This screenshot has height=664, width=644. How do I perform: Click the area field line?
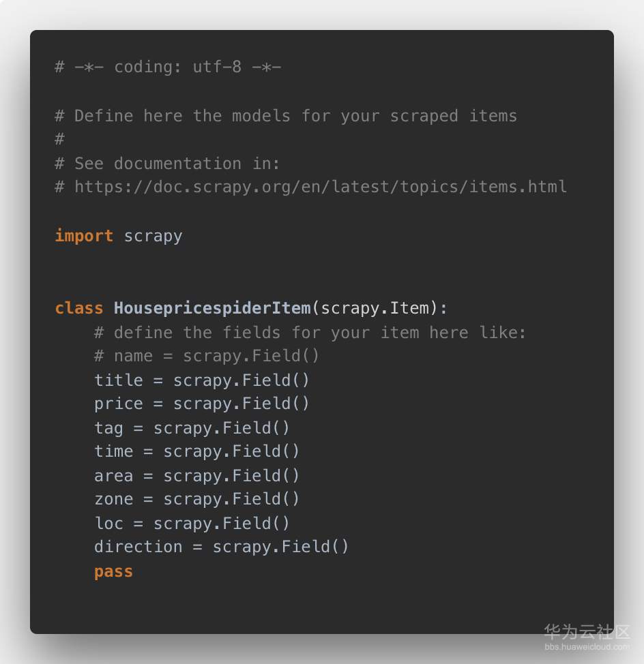(196, 475)
